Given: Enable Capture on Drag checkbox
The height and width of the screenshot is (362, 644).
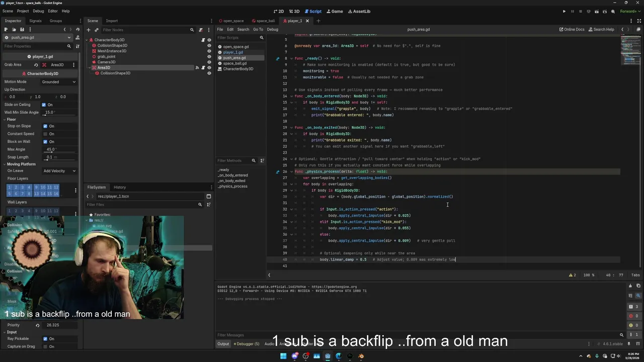Looking at the screenshot, I should pos(45,346).
